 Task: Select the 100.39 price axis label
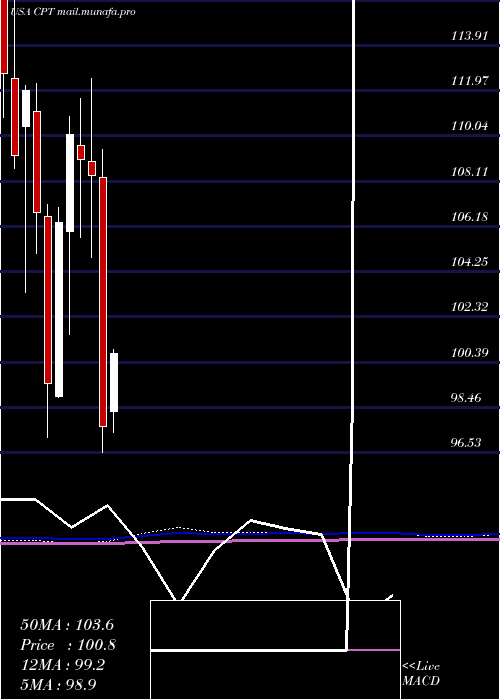[470, 353]
